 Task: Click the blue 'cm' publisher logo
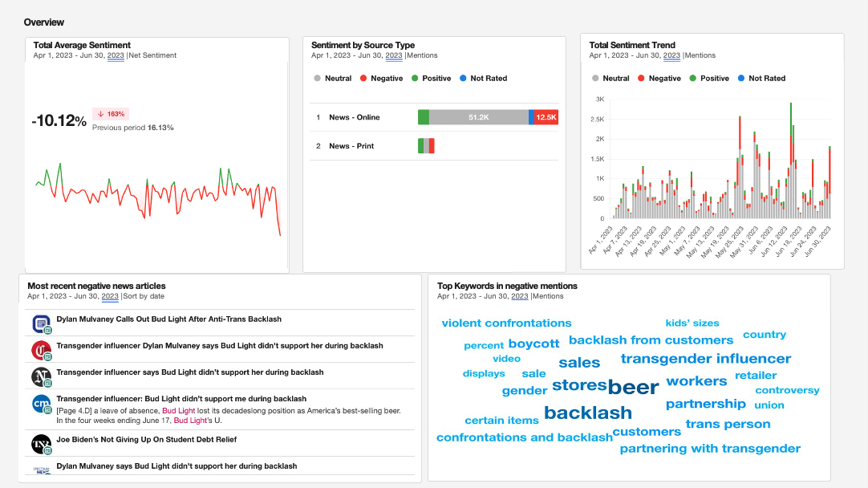(41, 404)
